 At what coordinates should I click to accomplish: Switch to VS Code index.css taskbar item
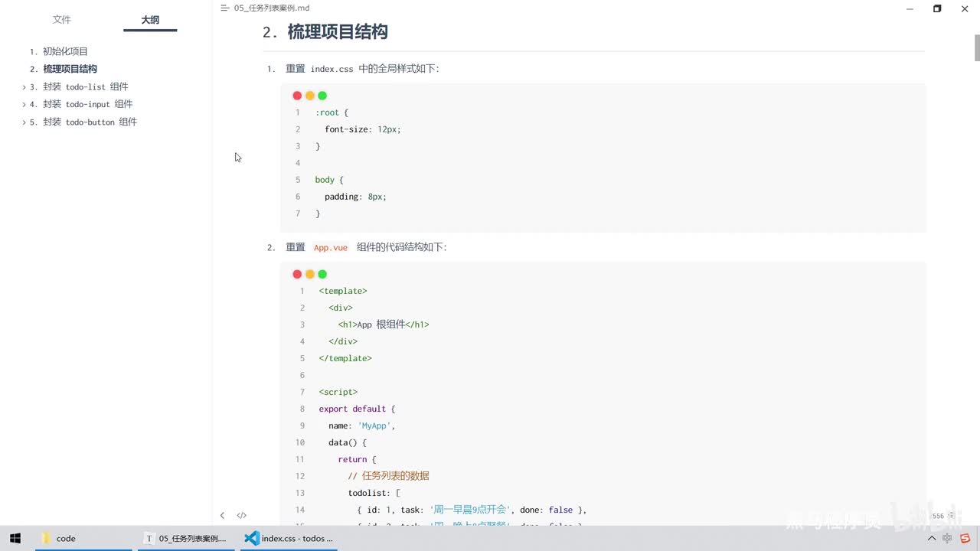point(289,538)
